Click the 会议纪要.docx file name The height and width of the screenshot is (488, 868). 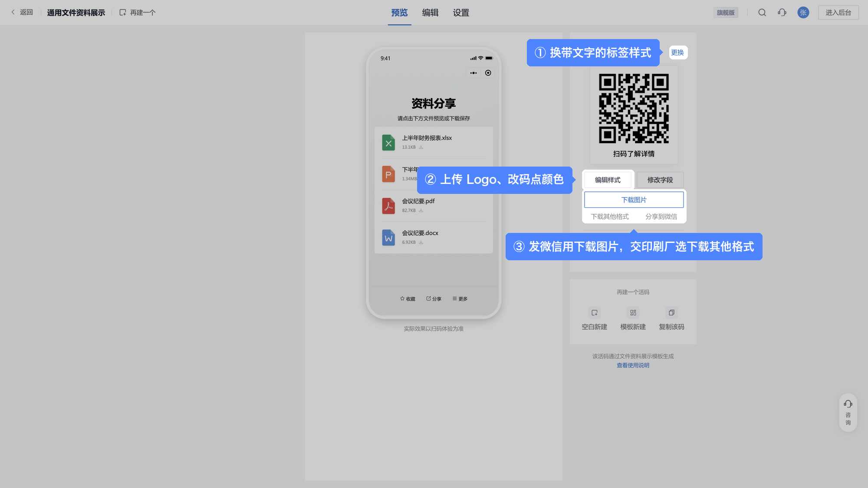(420, 233)
